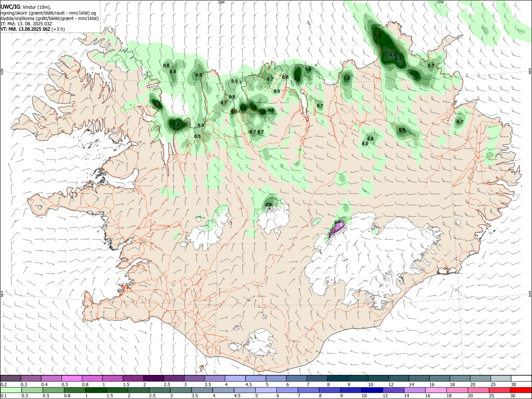Click the 'IT: Mið. 13. 08. 2025 03Z' line

click(26, 24)
